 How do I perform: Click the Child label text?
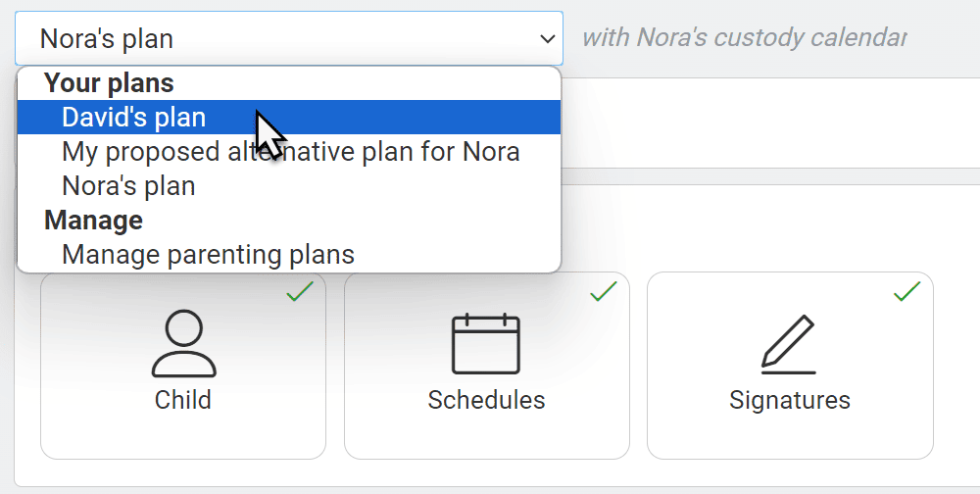183,400
